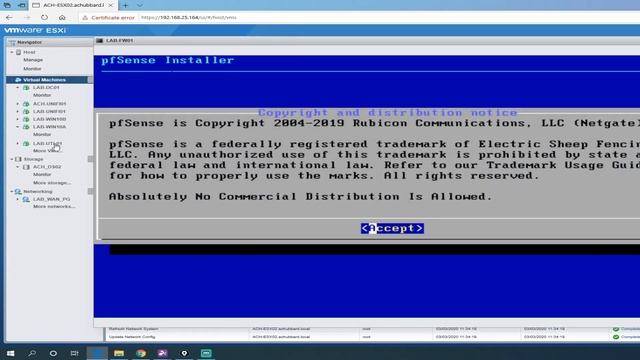Open the More networks link

54,207
